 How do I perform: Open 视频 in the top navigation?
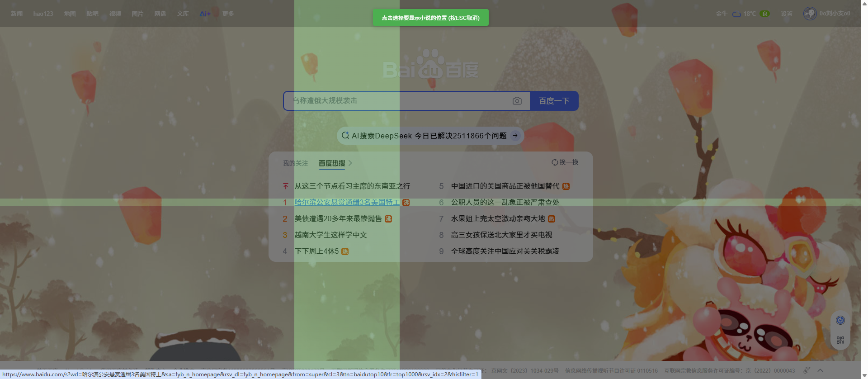click(115, 14)
